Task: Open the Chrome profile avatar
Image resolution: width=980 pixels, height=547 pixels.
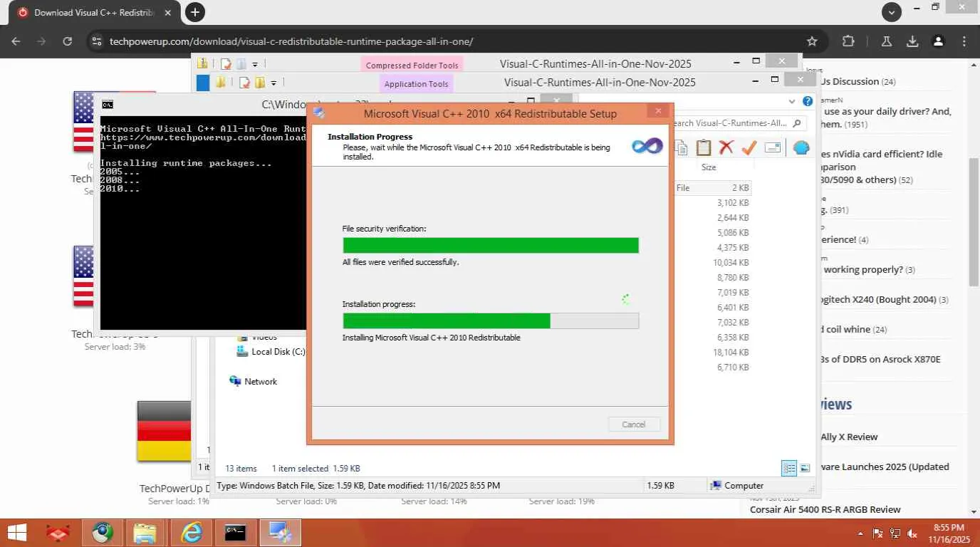Action: tap(939, 41)
